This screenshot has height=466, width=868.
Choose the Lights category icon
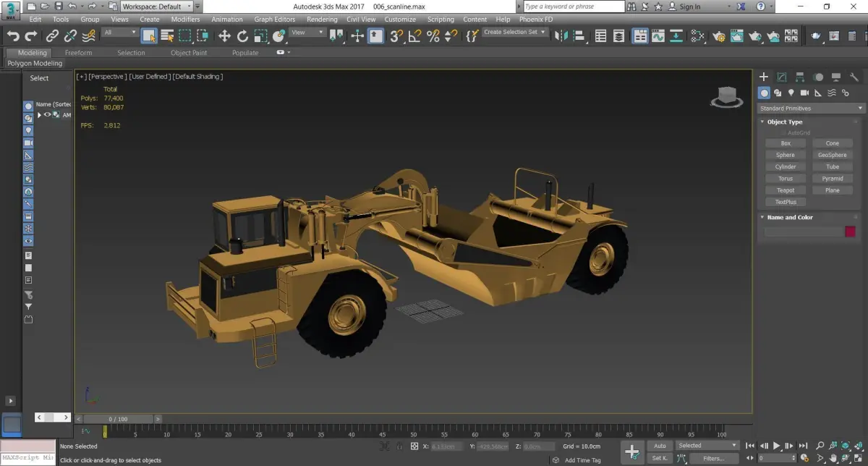tap(791, 93)
